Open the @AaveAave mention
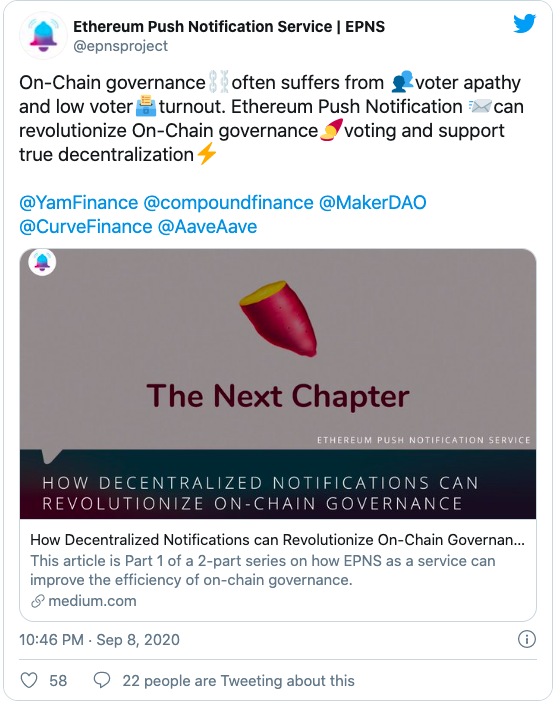Screen dimensions: 558x705 (x=207, y=227)
